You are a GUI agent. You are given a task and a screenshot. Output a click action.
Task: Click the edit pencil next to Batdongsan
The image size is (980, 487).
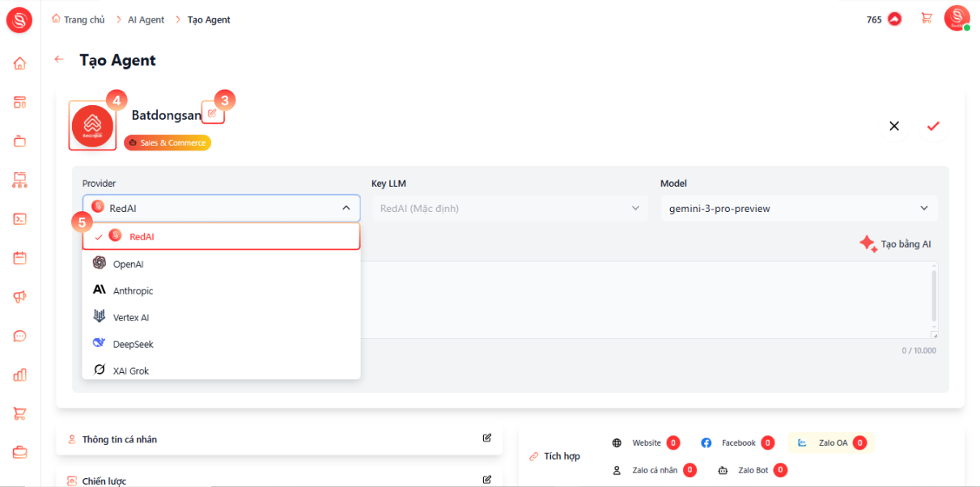tap(212, 113)
